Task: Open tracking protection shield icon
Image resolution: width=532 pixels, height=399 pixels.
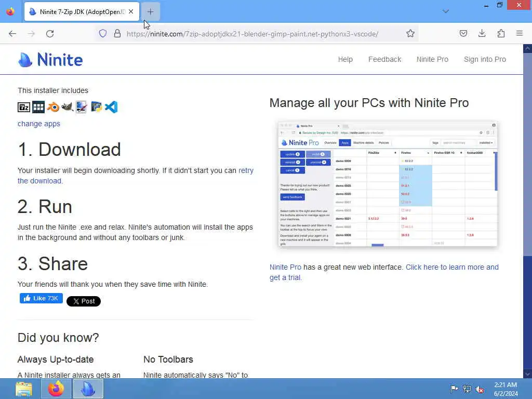Action: coord(103,33)
